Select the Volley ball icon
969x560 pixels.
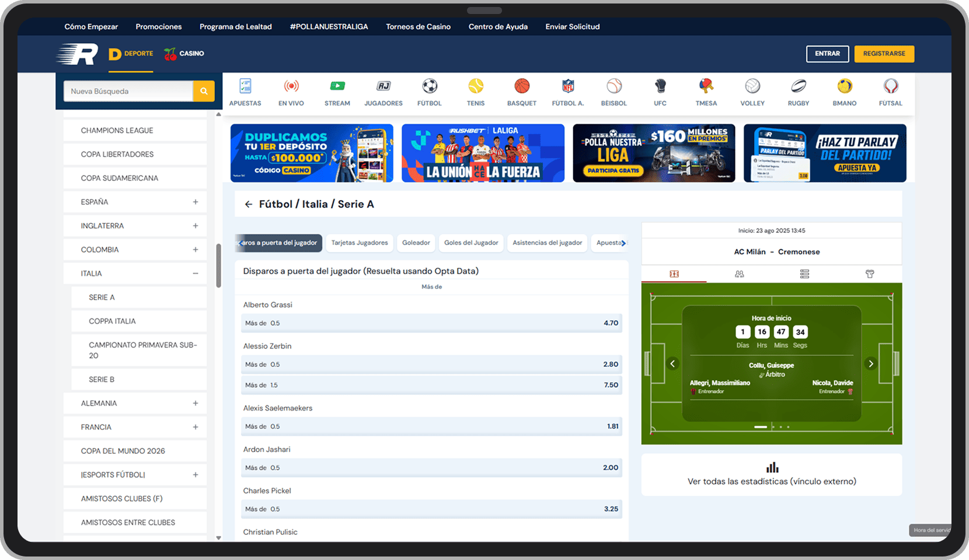click(752, 86)
